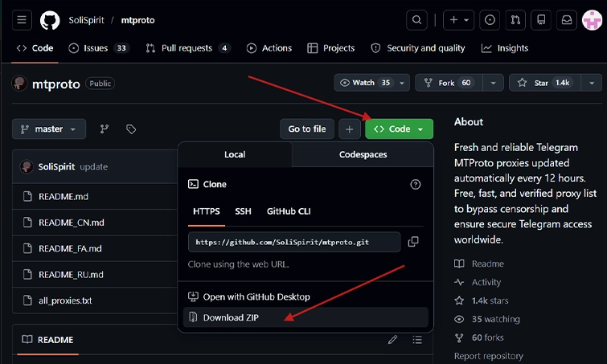Viewport: 607px width, 364px height.
Task: Open the notifications inbox
Action: pyautogui.click(x=567, y=20)
